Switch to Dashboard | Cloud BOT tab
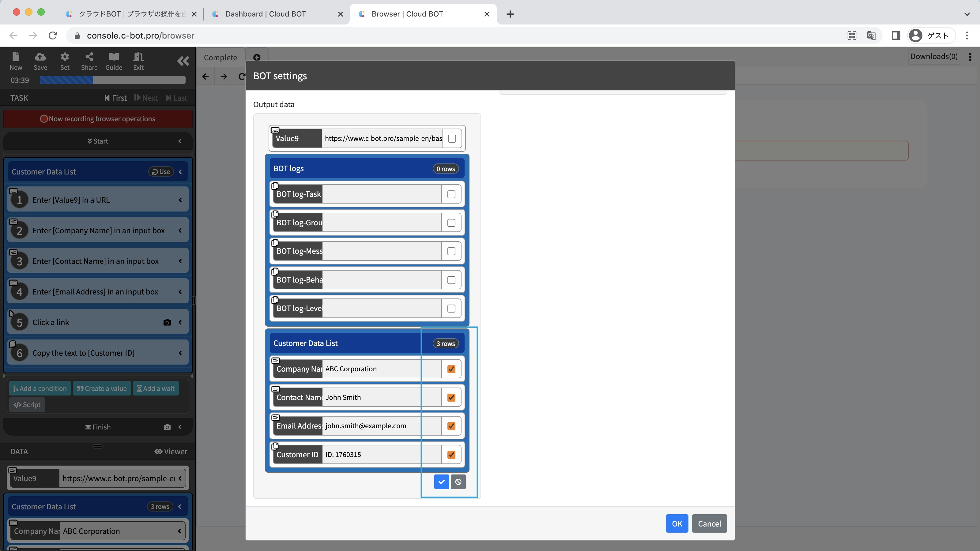The width and height of the screenshot is (980, 551). click(x=266, y=14)
